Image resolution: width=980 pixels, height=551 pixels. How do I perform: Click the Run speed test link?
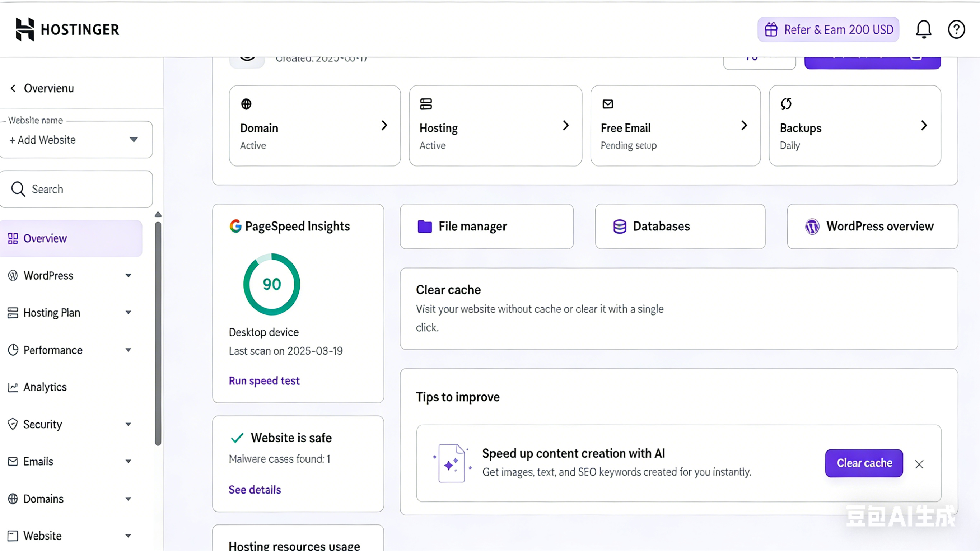pyautogui.click(x=264, y=380)
